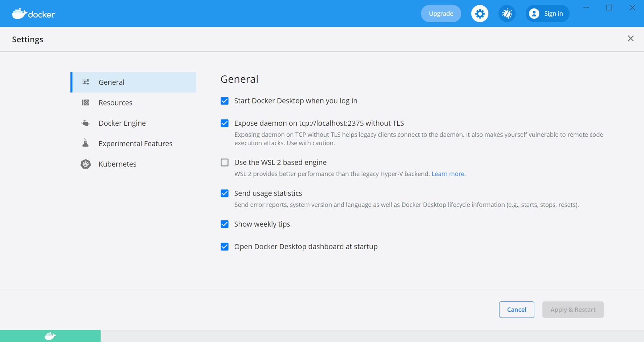Viewport: 644px width, 342px height.
Task: Click the Experimental Features flask icon
Action: click(x=86, y=143)
